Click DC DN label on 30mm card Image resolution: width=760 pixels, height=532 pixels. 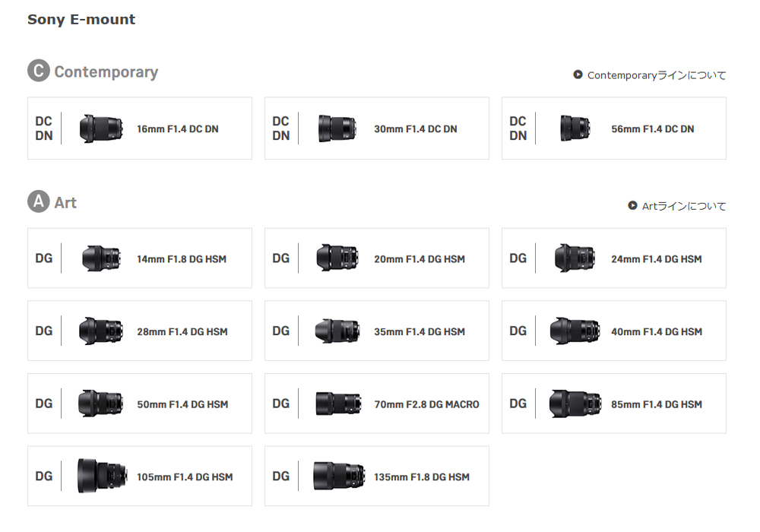[x=280, y=128]
